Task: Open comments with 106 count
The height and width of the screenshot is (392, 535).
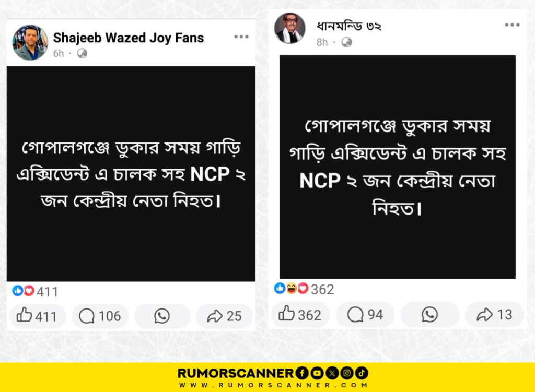Action: pyautogui.click(x=100, y=316)
